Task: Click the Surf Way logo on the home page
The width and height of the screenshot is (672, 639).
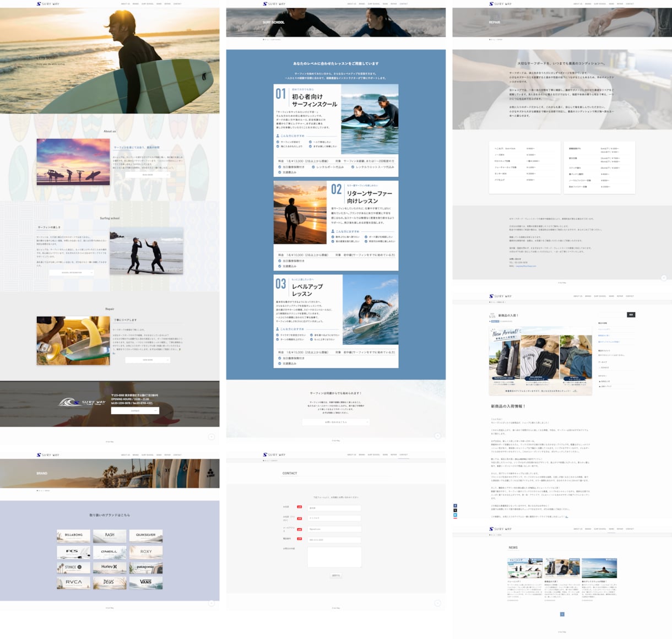Action: point(47,4)
